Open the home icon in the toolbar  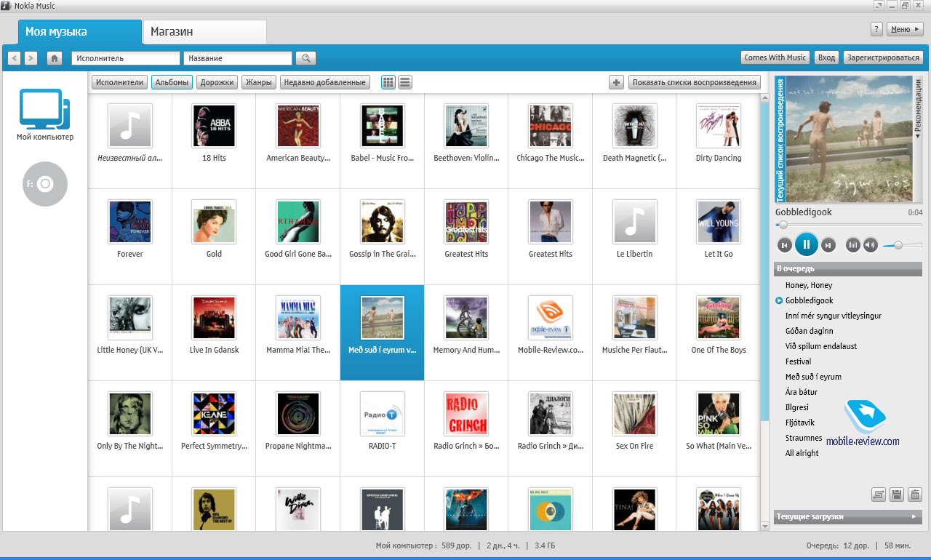click(x=54, y=58)
